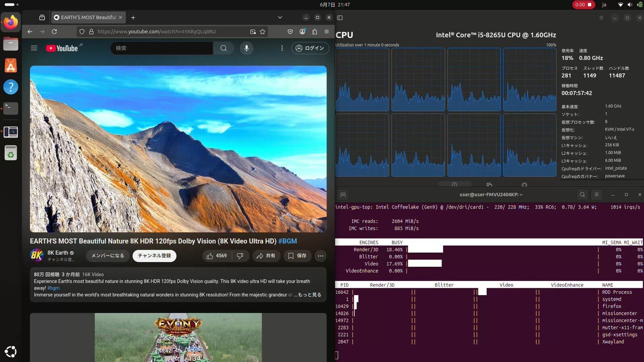Viewport: 644px width, 362px height.
Task: Open the 6月7日 21:47 clock calendar
Action: click(335, 4)
